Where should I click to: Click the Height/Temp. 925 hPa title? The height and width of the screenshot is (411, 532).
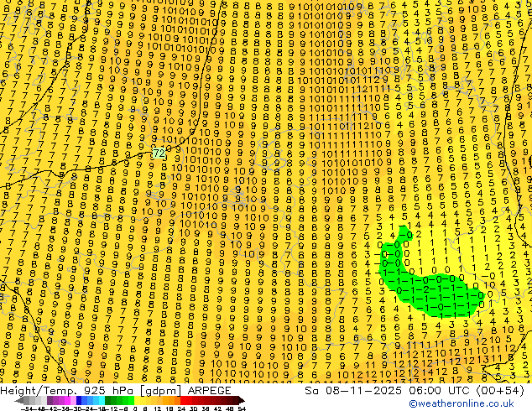(x=68, y=391)
